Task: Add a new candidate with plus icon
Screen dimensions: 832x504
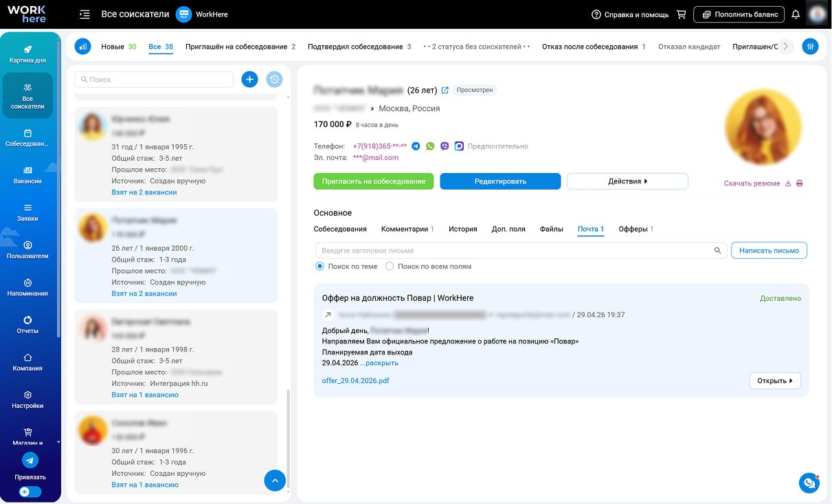Action: [249, 80]
